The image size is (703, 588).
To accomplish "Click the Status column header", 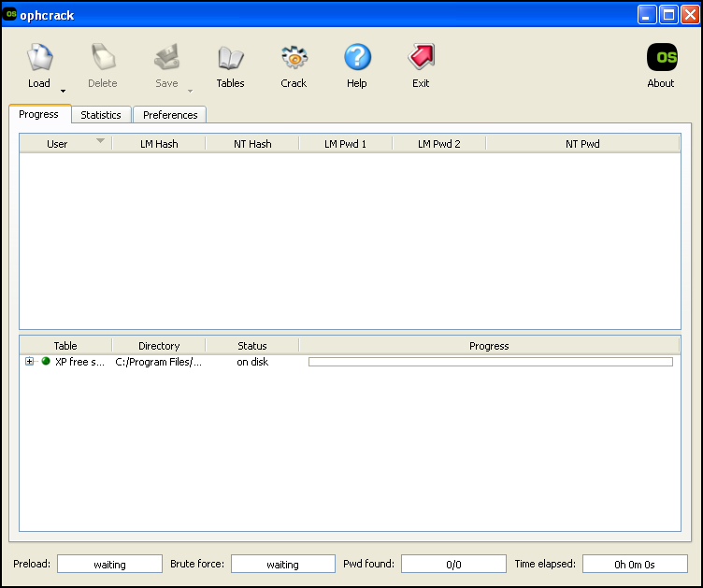I will (x=252, y=346).
